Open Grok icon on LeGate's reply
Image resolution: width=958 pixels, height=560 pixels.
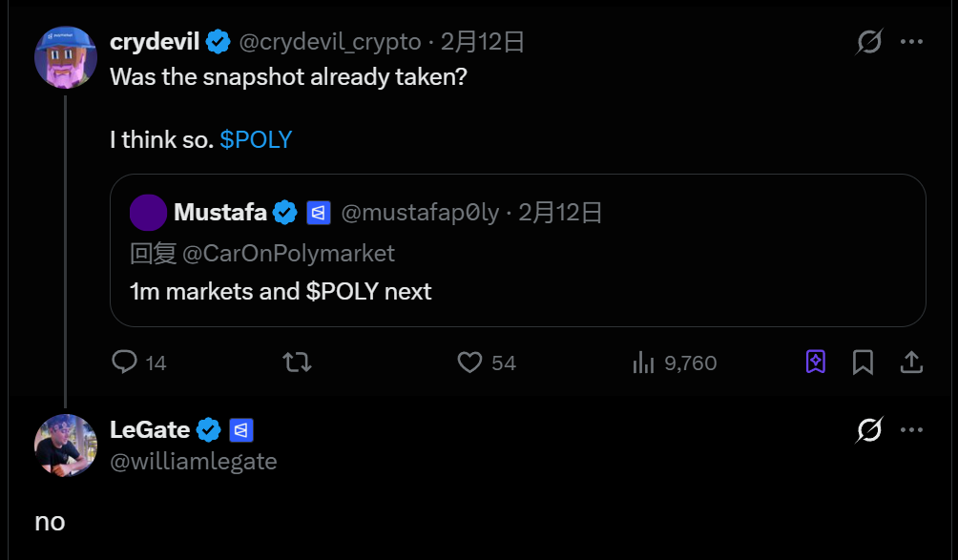coord(868,430)
